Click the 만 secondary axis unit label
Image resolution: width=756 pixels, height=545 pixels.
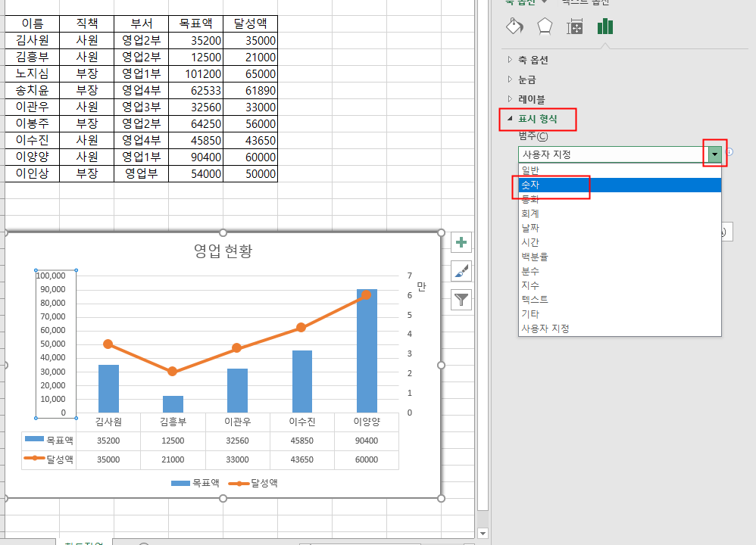(x=421, y=287)
